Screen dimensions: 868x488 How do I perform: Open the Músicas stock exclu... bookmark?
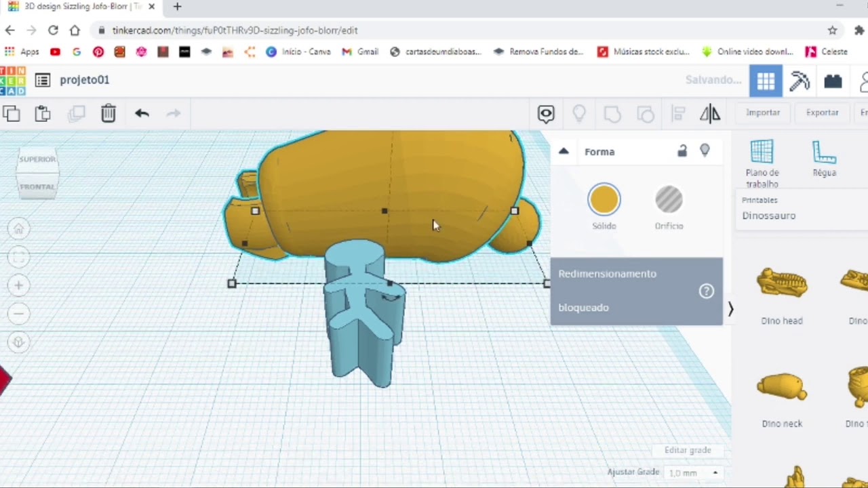tap(643, 52)
